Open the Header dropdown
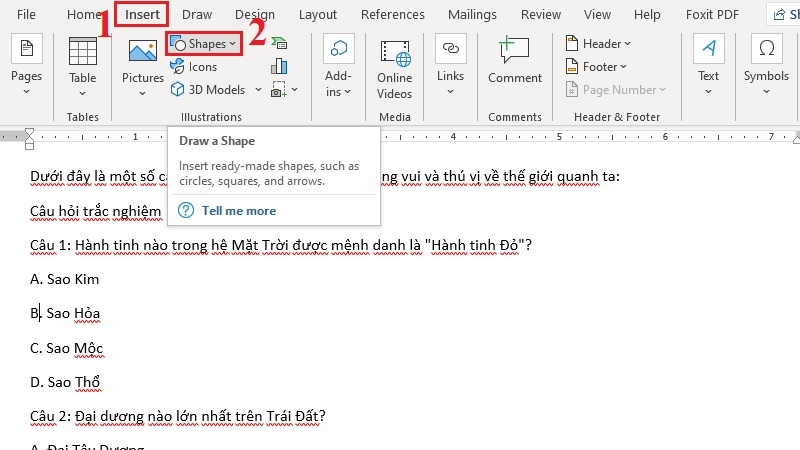Viewport: 800px width, 450px height. [598, 44]
